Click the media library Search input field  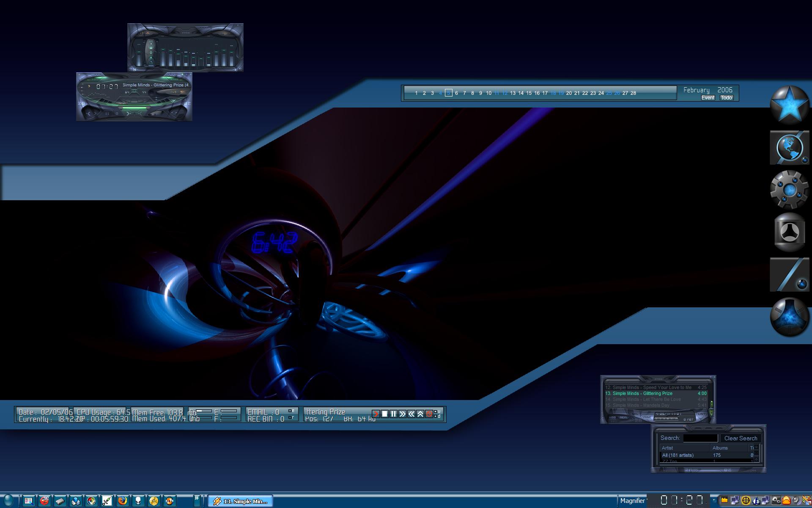(x=700, y=438)
